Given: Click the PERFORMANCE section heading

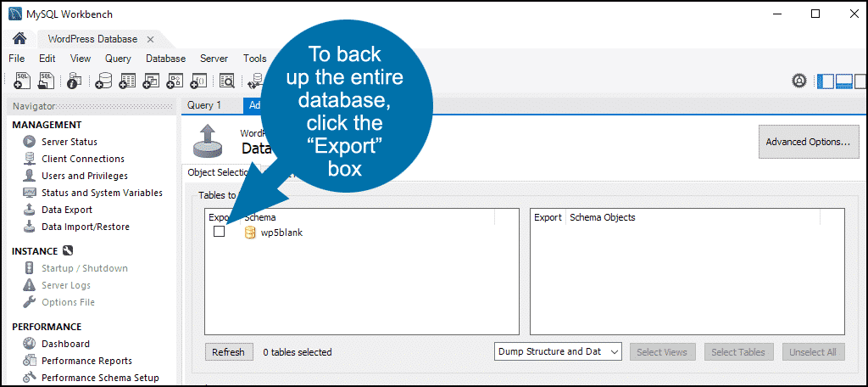Looking at the screenshot, I should coord(47,327).
